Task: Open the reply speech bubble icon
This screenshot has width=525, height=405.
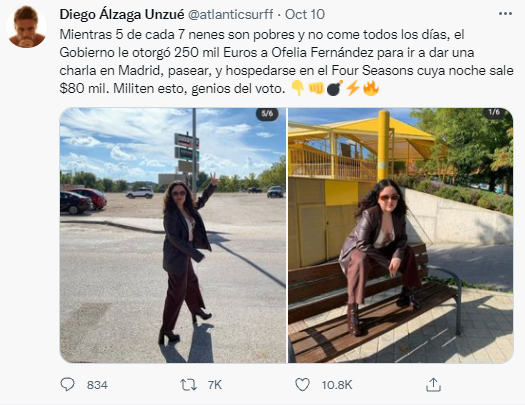Action: pyautogui.click(x=67, y=385)
